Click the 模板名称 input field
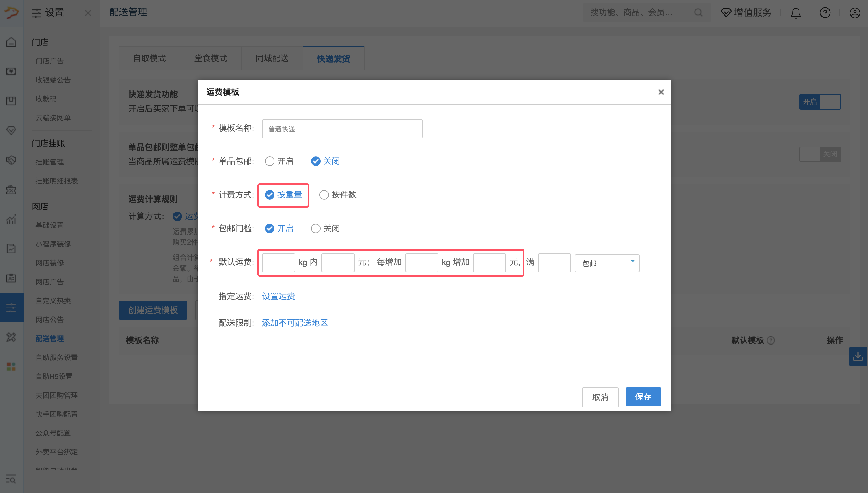Image resolution: width=868 pixels, height=493 pixels. coord(342,129)
